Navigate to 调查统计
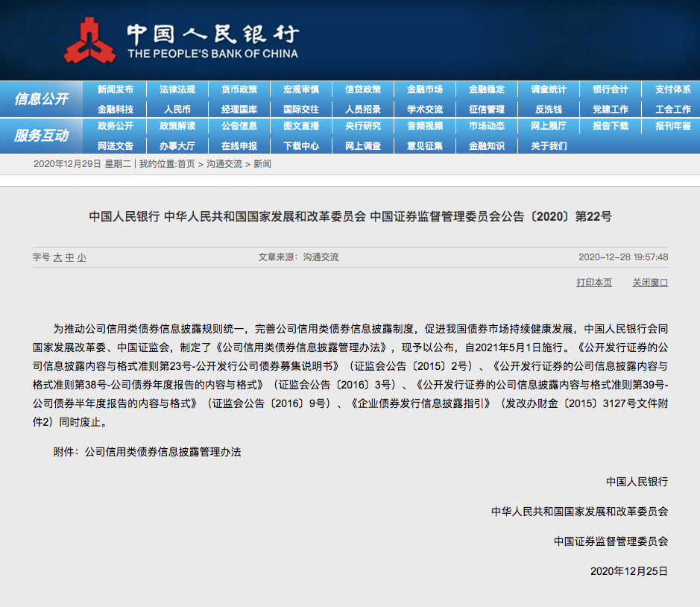The image size is (700, 607). (548, 89)
